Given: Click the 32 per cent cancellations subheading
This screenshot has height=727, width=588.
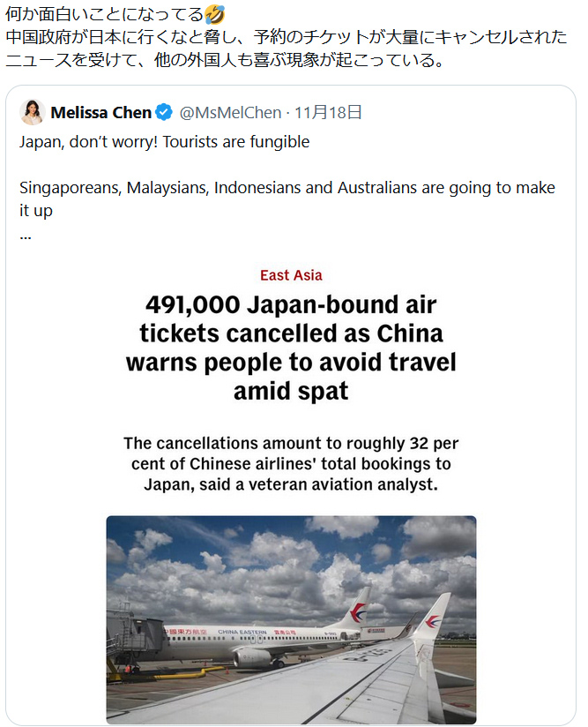Looking at the screenshot, I should pyautogui.click(x=291, y=463).
